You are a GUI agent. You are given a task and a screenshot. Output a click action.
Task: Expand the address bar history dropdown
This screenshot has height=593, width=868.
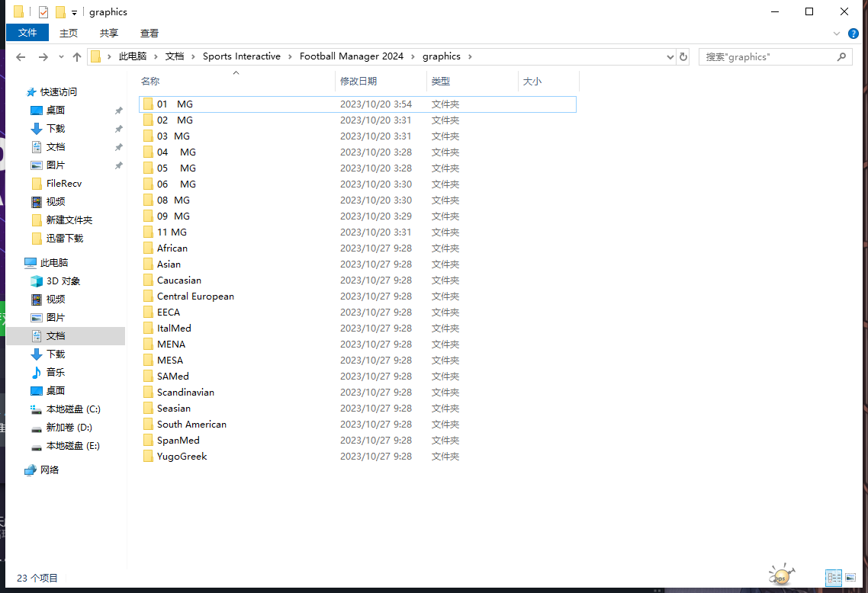(x=670, y=56)
